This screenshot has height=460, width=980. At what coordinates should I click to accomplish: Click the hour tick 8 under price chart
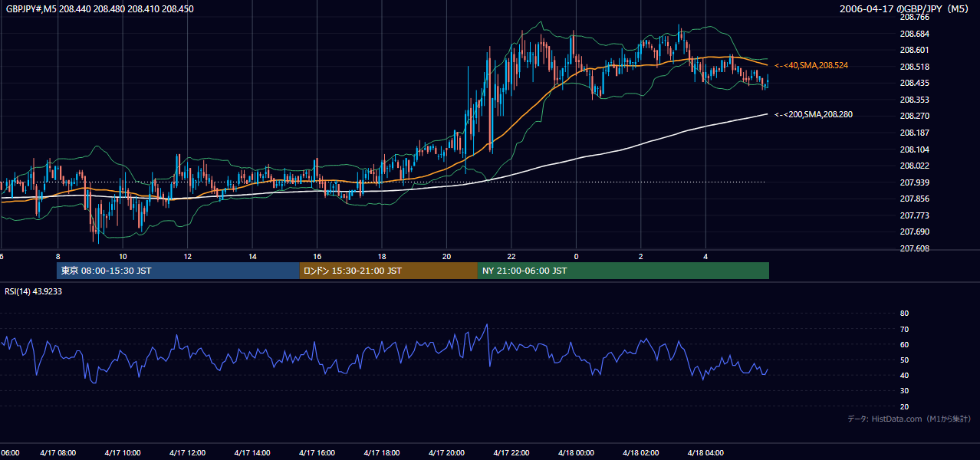58,256
